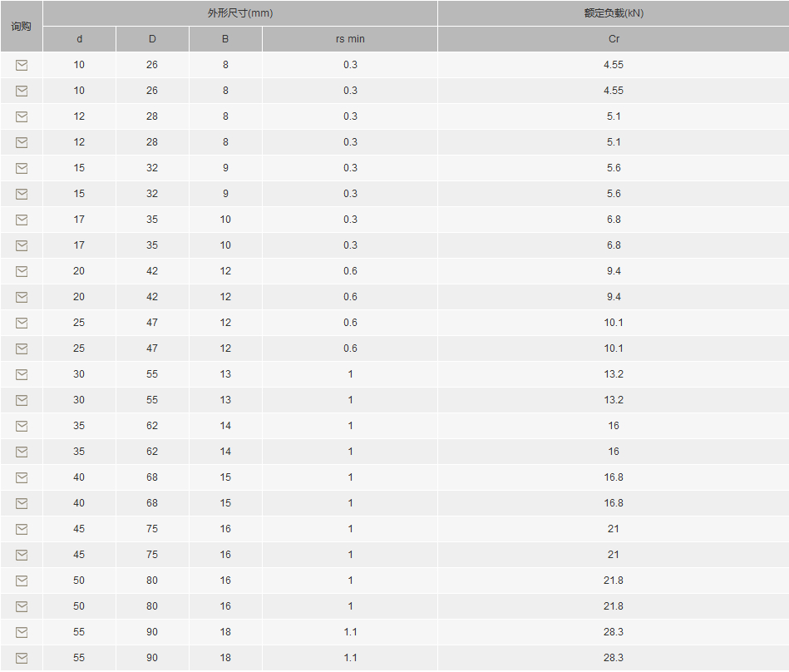The height and width of the screenshot is (672, 789).
Task: Open inquiry icon for first d=30 row
Action: click(22, 374)
